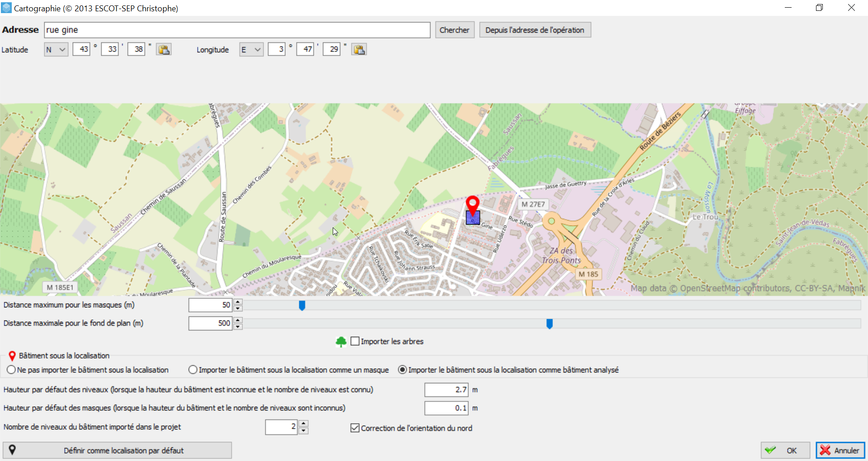The image size is (868, 461).
Task: Click latitude degrees field showing 43
Action: pos(81,49)
